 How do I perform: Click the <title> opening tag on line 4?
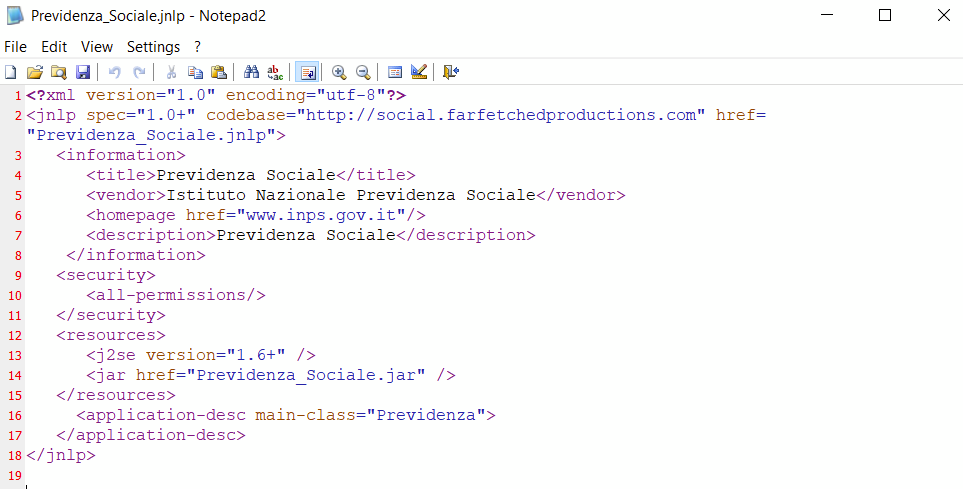pos(121,175)
